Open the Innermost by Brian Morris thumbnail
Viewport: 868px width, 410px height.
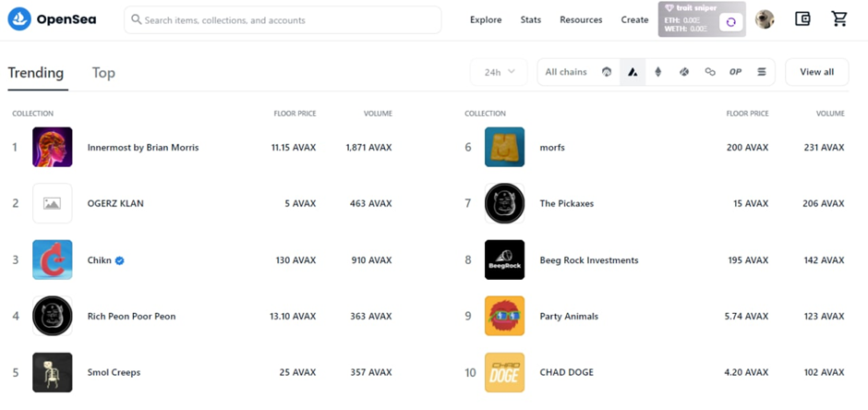52,147
